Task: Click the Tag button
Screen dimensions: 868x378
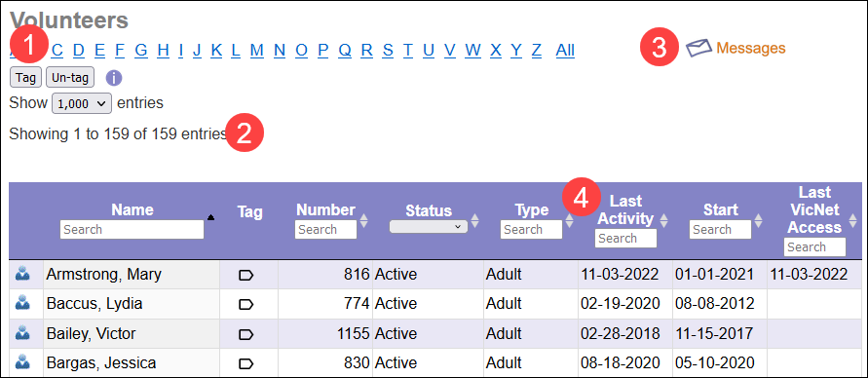Action: coord(25,78)
